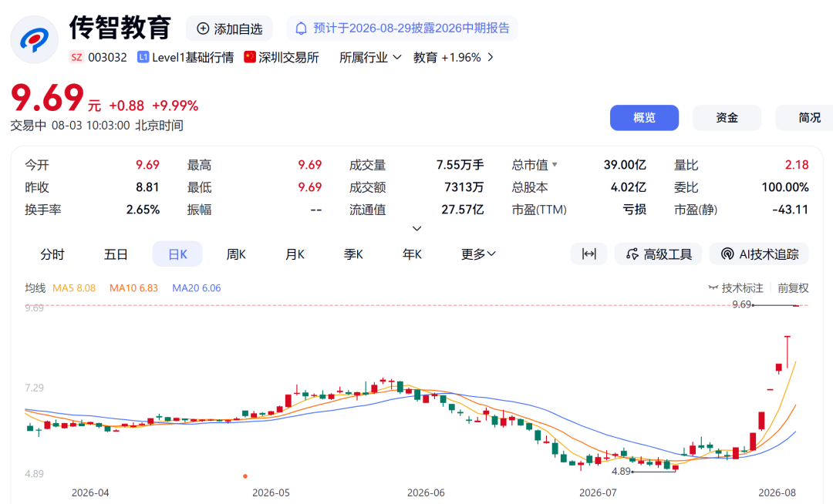The image size is (833, 504).
Task: Click the 流通值 27.57亿 value
Action: coord(462,210)
